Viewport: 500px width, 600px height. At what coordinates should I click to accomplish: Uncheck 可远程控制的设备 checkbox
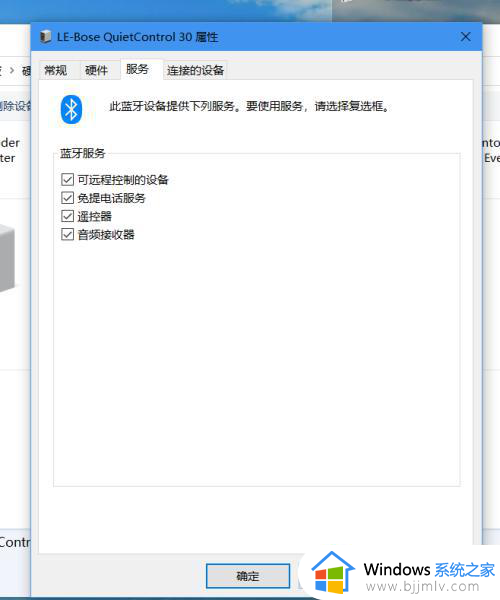67,179
